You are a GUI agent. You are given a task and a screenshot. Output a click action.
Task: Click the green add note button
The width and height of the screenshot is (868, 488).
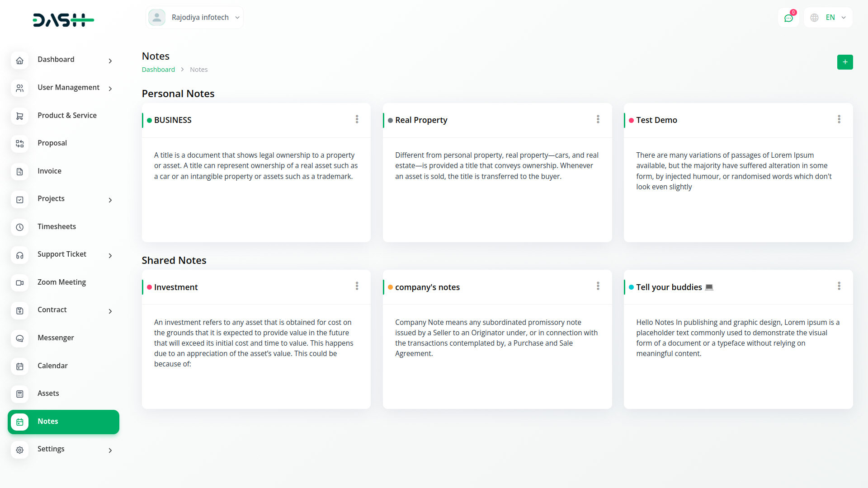point(844,62)
